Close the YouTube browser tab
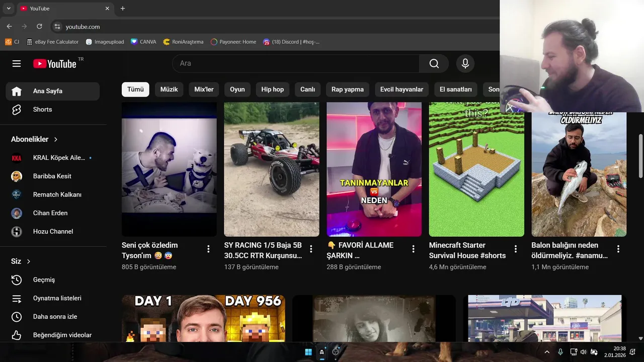Image resolution: width=644 pixels, height=362 pixels. pos(107,9)
